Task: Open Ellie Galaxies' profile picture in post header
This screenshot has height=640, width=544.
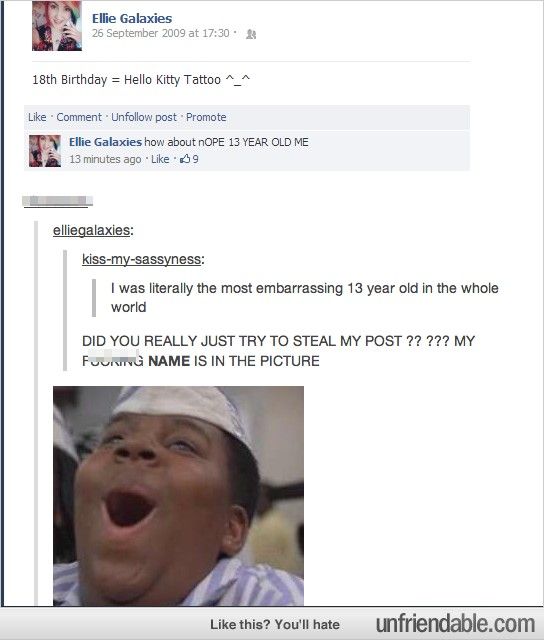Action: [57, 26]
